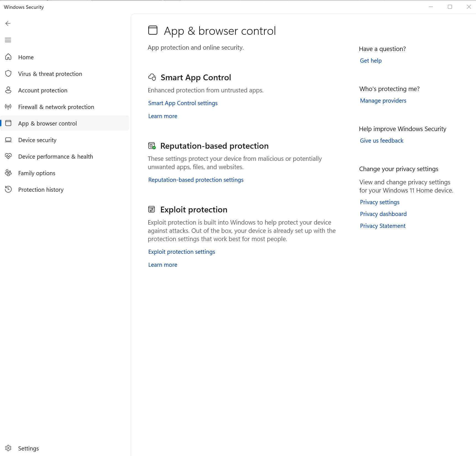This screenshot has width=476, height=456.
Task: Click the Settings gear icon
Action: pyautogui.click(x=8, y=448)
